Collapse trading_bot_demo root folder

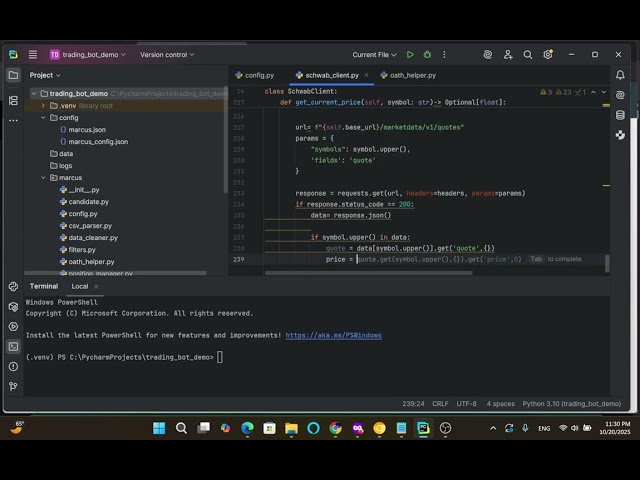point(34,93)
